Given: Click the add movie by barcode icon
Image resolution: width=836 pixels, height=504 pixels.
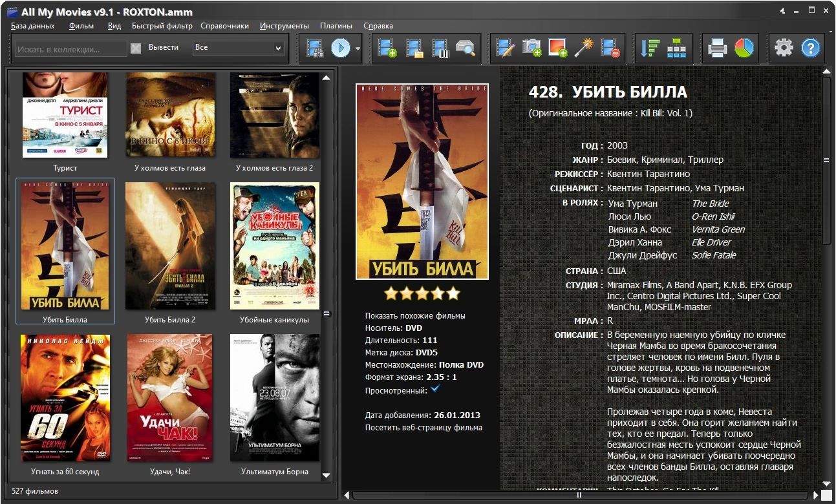Looking at the screenshot, I should [441, 48].
